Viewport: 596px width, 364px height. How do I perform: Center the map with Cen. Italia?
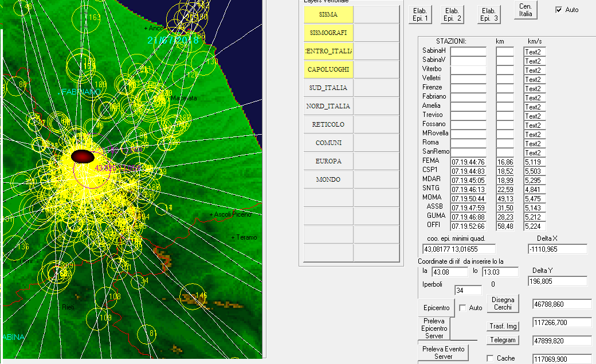click(x=526, y=10)
